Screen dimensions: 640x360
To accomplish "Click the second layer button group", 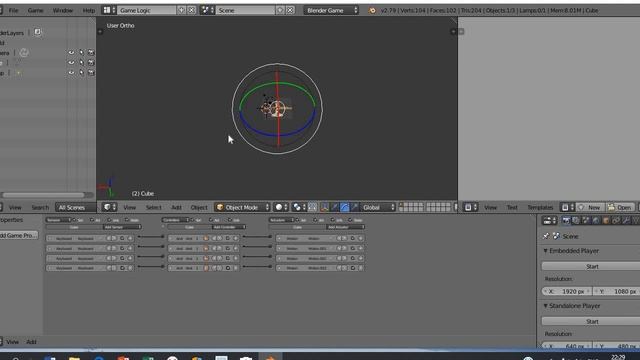I will coord(438,207).
